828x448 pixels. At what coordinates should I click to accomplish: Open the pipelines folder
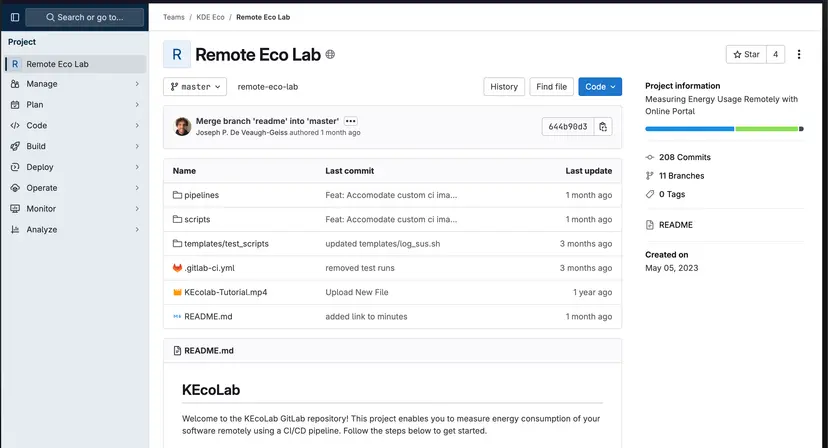point(201,195)
